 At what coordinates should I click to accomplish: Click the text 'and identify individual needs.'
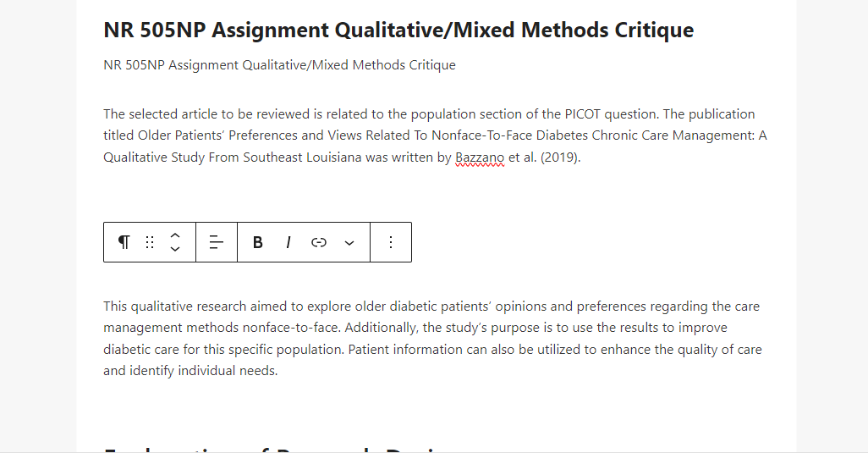tap(190, 371)
